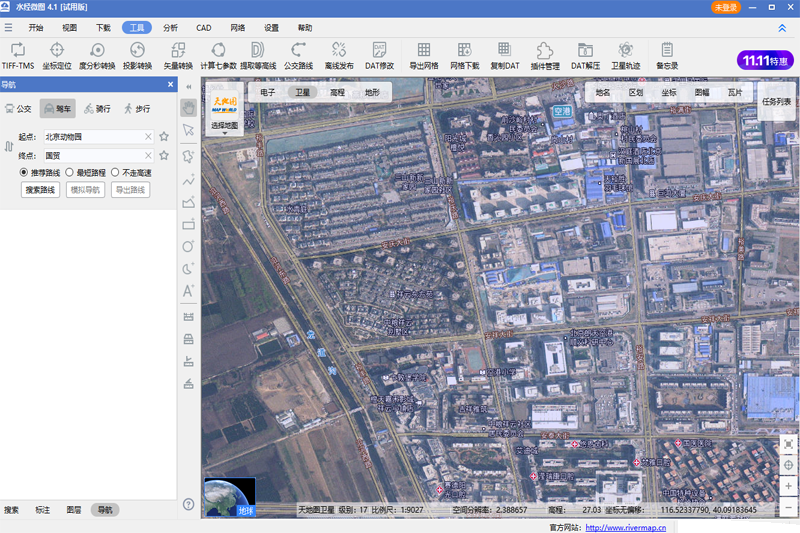Select the 推荐路线 radio button

point(24,173)
